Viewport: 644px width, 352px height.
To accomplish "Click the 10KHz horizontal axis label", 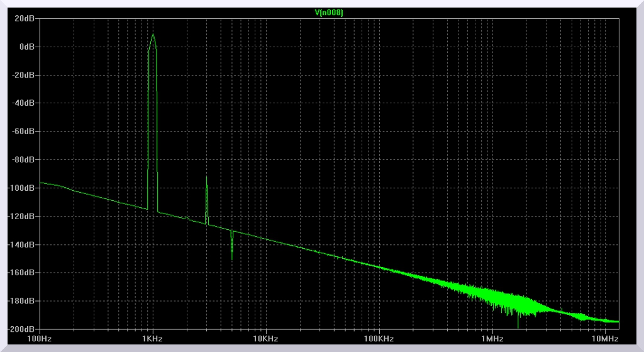I will point(265,339).
